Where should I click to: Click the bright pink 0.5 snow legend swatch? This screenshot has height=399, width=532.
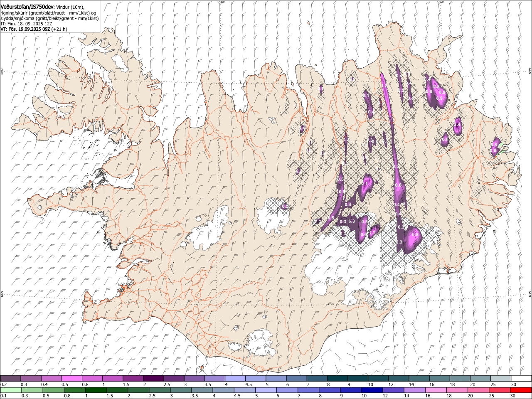pos(71,379)
